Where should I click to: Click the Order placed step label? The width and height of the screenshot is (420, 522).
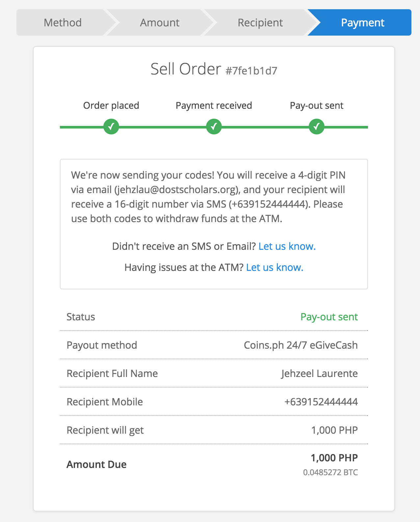(x=111, y=105)
